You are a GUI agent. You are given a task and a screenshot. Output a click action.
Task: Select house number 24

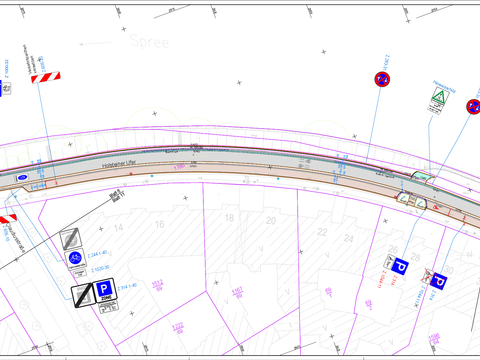[x=349, y=238]
